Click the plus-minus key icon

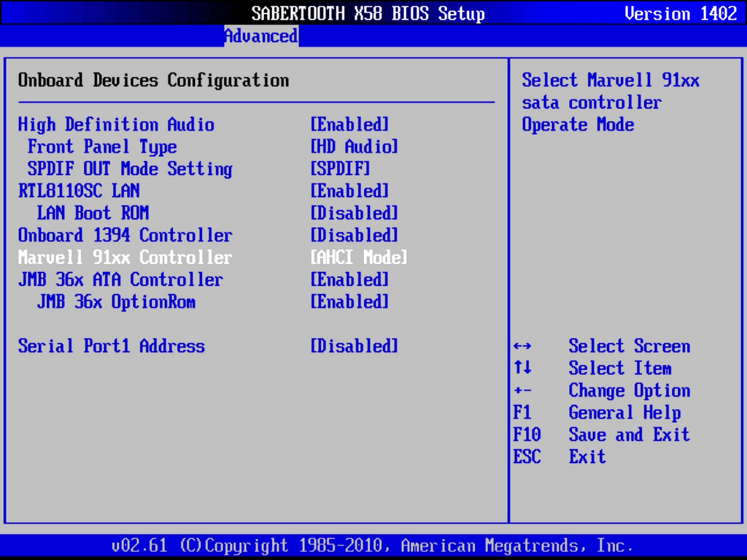coord(522,391)
